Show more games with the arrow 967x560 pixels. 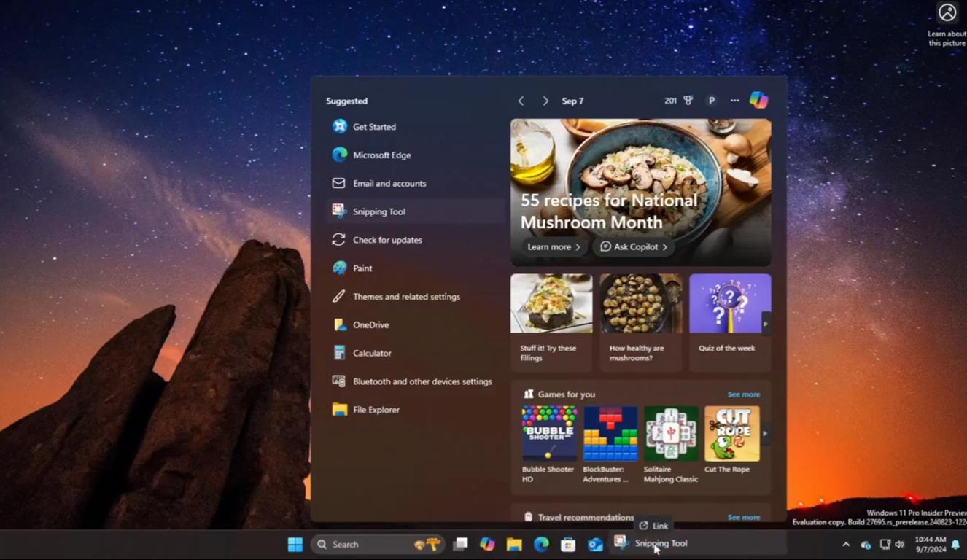(765, 433)
